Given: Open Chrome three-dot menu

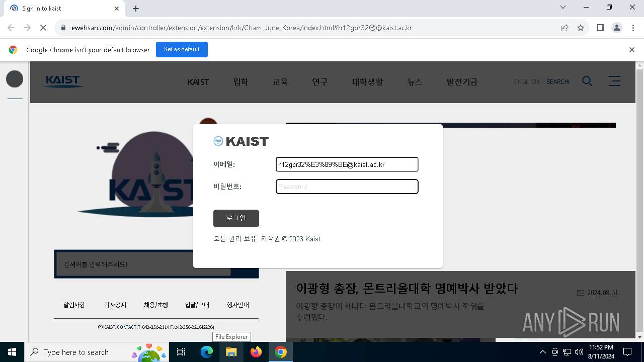Looking at the screenshot, I should pyautogui.click(x=633, y=28).
